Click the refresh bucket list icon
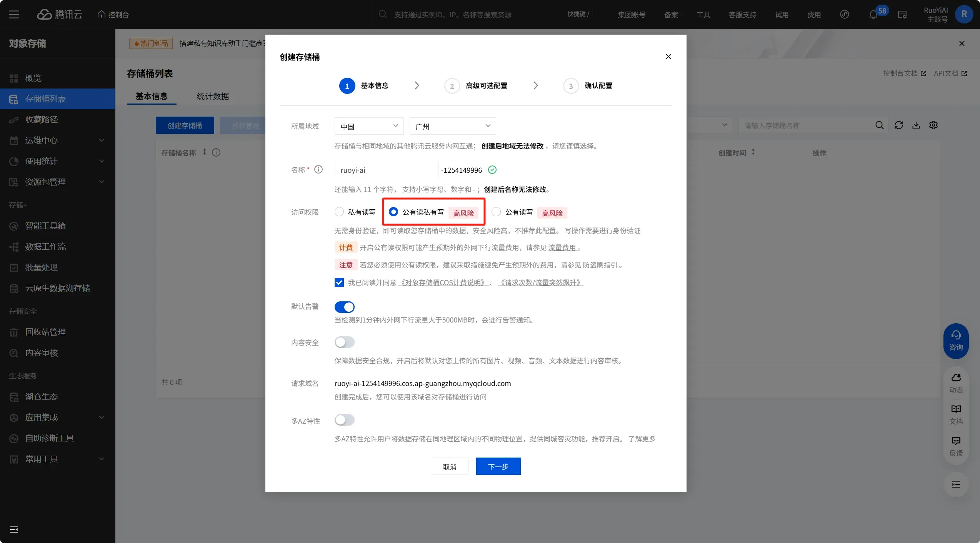This screenshot has width=980, height=543. (898, 125)
